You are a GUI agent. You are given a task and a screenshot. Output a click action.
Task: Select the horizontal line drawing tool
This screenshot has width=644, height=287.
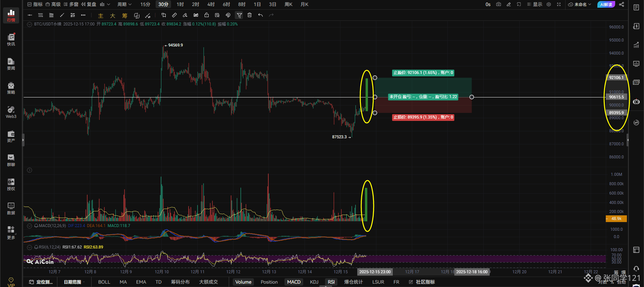click(30, 15)
